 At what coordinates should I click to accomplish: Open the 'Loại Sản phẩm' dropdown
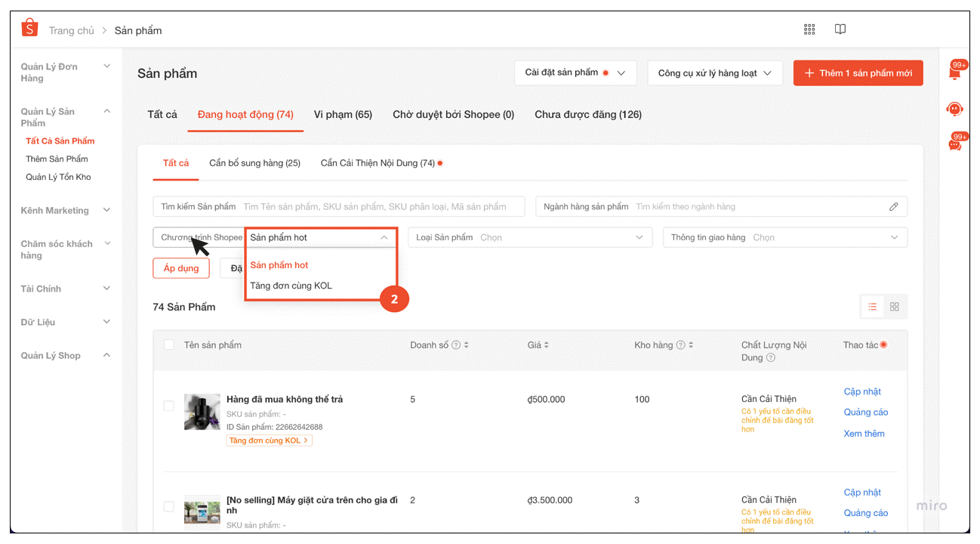(x=530, y=237)
